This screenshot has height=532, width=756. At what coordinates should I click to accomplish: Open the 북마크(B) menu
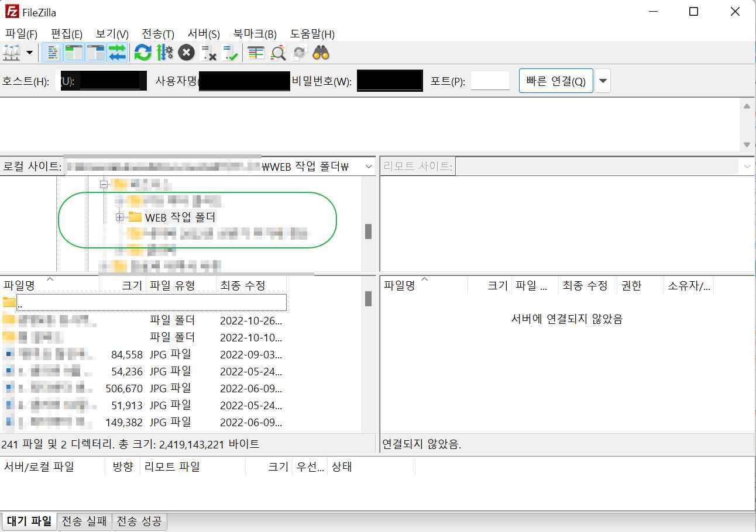click(255, 34)
